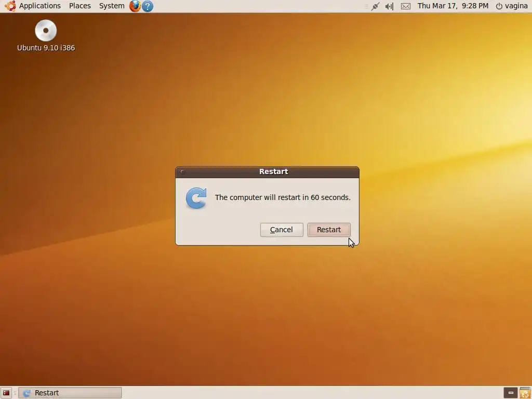Open the user session power menu
The height and width of the screenshot is (399, 532).
click(512, 6)
